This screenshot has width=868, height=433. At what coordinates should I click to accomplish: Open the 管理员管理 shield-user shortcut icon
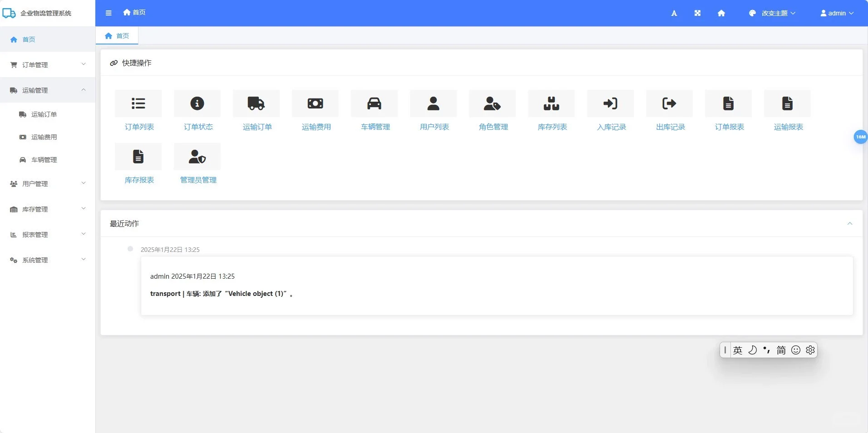(197, 157)
